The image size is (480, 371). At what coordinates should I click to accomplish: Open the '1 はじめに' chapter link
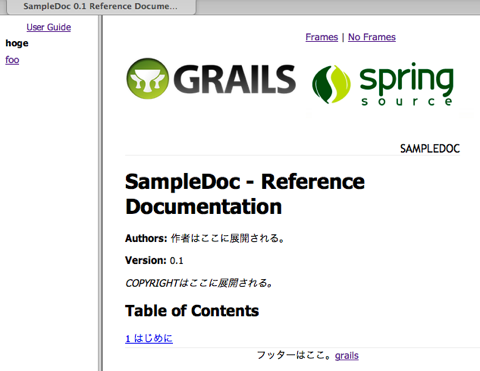click(x=149, y=338)
